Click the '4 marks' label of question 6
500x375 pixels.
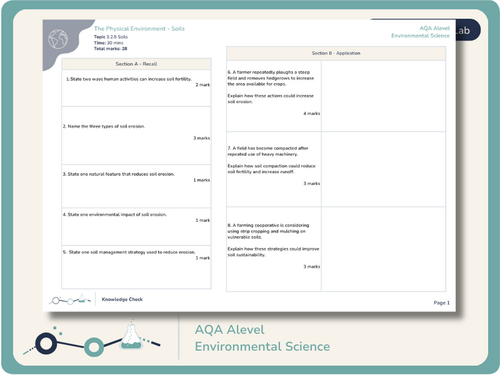[x=312, y=114]
